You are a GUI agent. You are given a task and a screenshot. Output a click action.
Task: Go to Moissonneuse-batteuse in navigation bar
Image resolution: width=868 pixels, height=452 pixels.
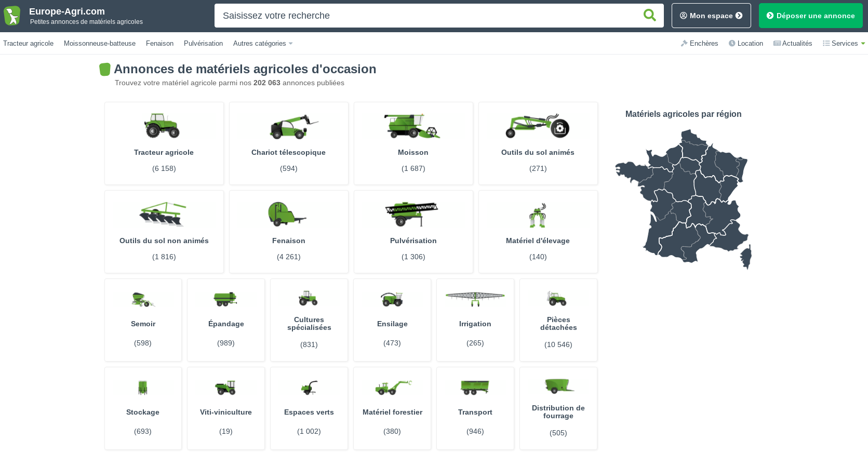tap(100, 44)
